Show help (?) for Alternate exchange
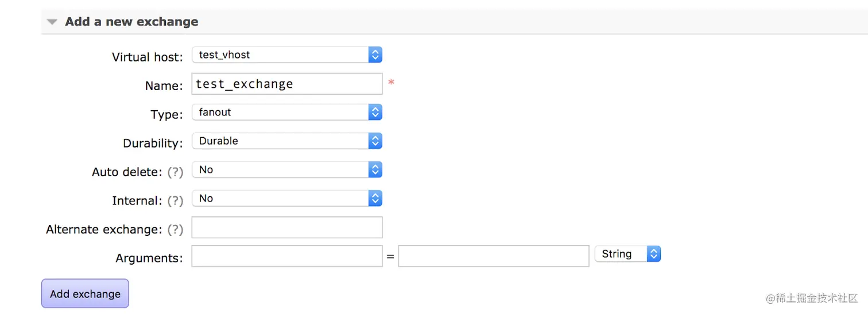Image resolution: width=868 pixels, height=314 pixels. click(175, 230)
